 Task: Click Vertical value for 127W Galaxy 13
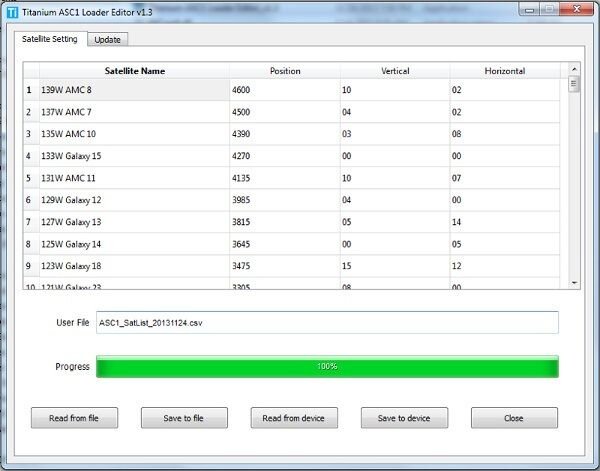tap(395, 222)
